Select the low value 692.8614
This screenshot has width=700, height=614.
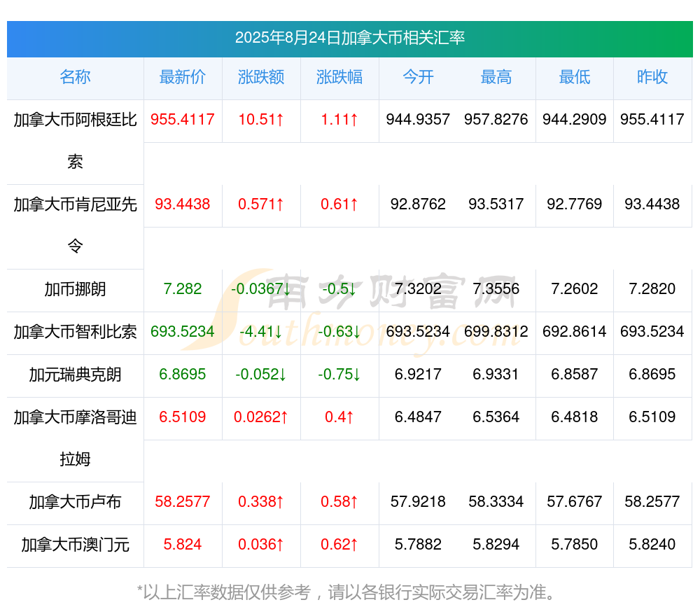(x=575, y=332)
